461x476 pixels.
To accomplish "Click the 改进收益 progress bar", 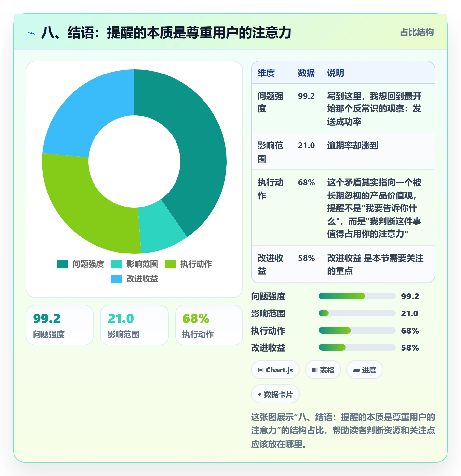I will (x=357, y=347).
